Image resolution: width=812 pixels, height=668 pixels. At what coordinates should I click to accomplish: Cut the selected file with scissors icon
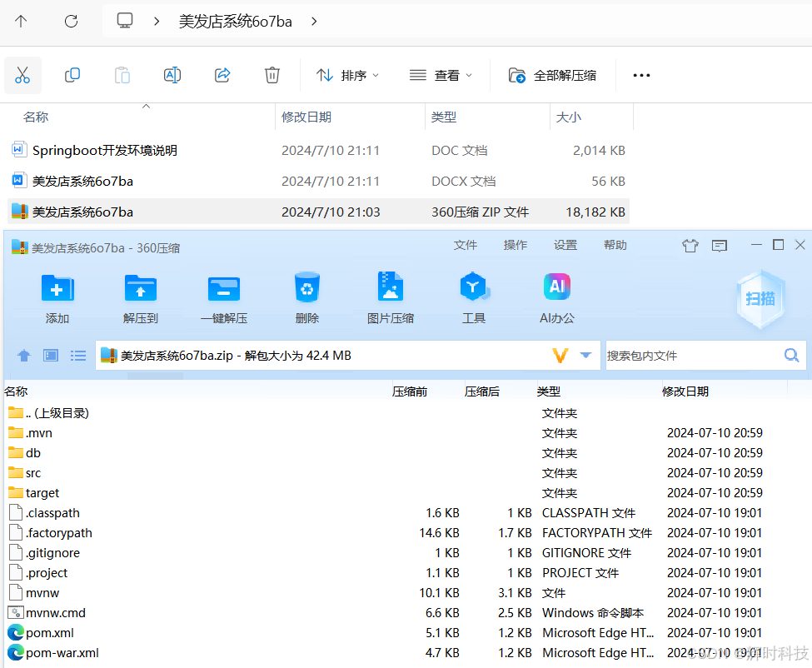(x=22, y=75)
